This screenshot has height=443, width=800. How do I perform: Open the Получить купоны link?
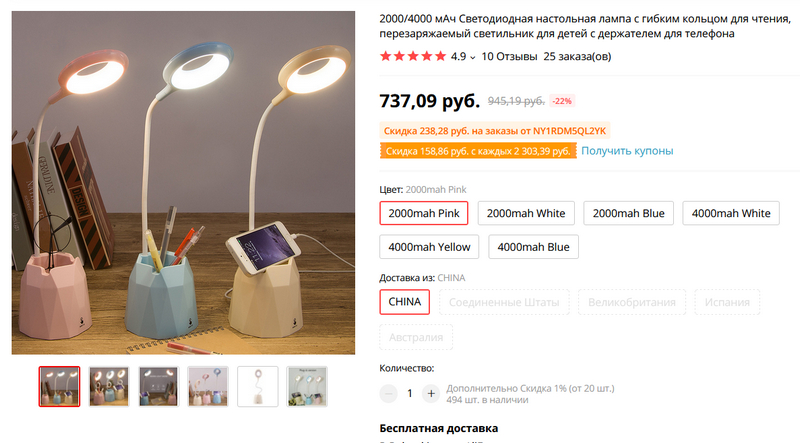click(x=627, y=151)
